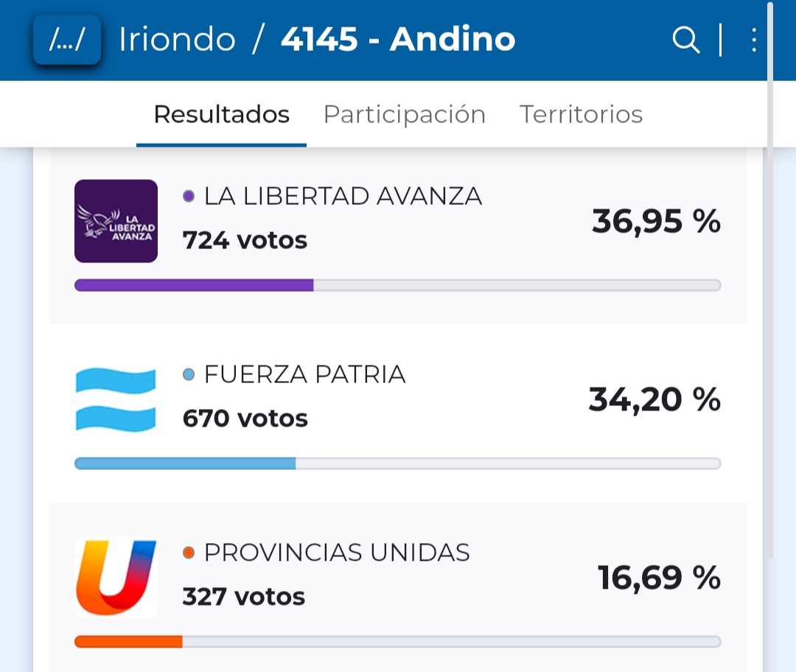
Task: Click Provincias Unidas orange progress bar
Action: [128, 642]
